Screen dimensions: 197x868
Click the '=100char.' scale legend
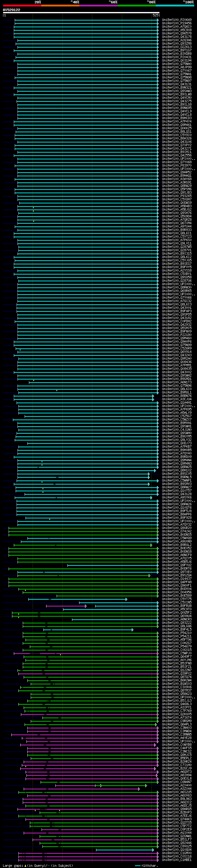click(149, 865)
